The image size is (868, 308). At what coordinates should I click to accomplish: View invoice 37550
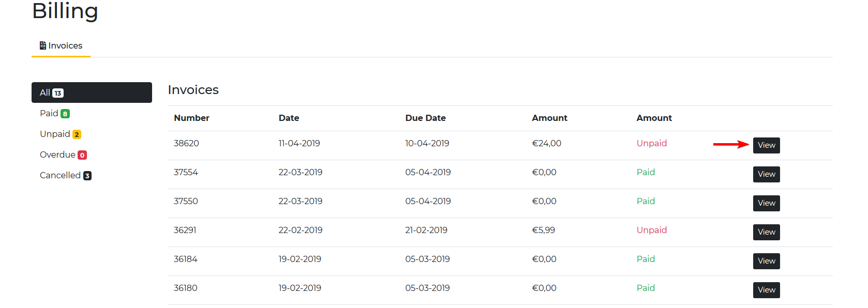(x=766, y=203)
